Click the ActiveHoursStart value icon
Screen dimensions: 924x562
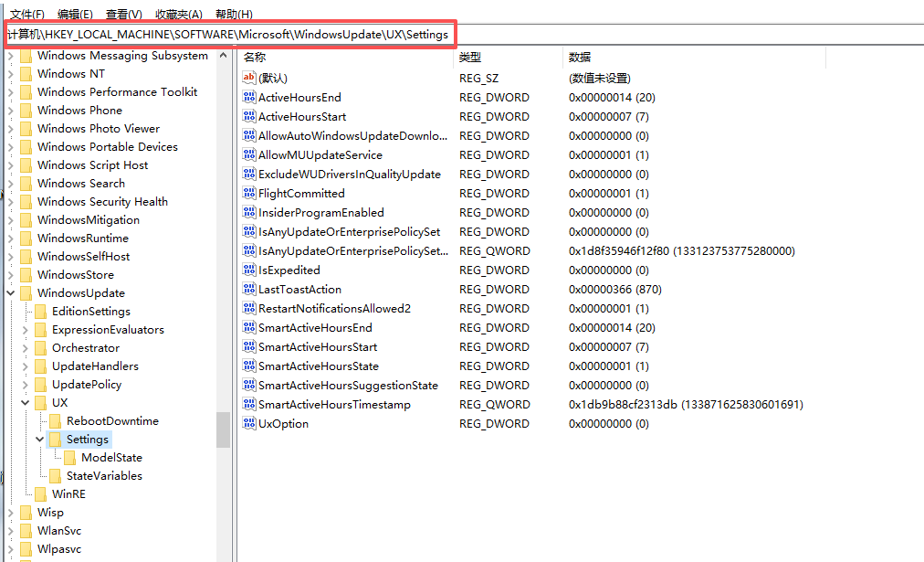(x=249, y=116)
